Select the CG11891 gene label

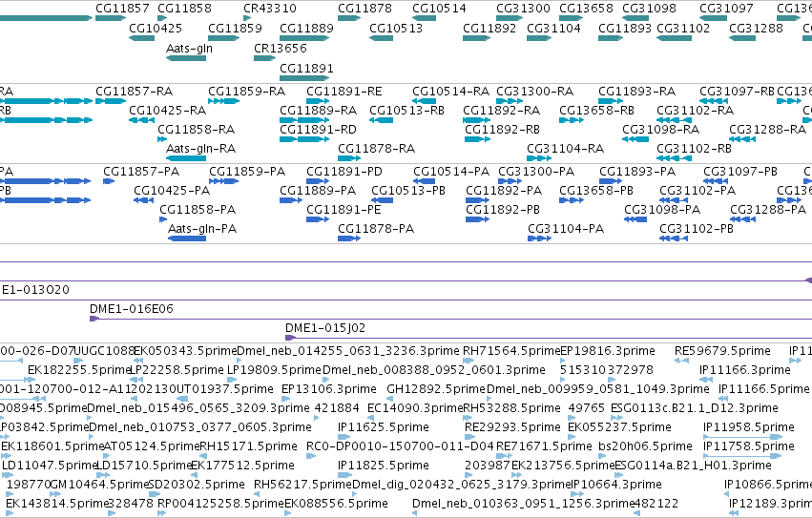(x=306, y=69)
